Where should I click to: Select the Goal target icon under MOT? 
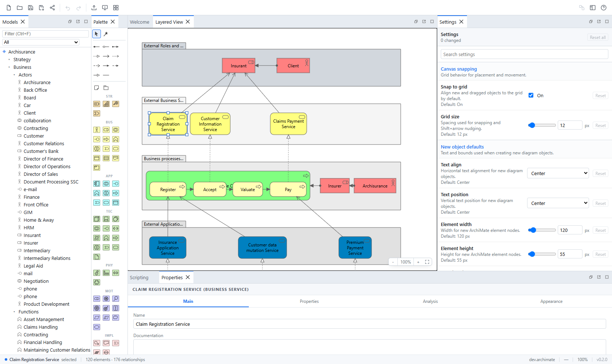coord(97,308)
